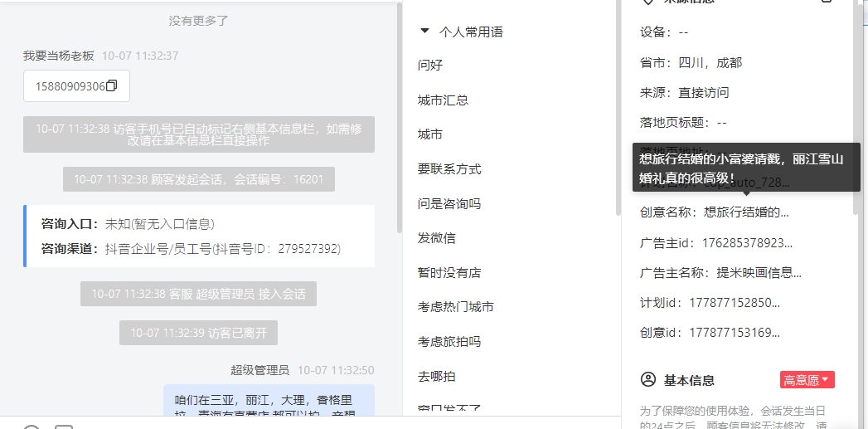Click the 落地页标题 row

(x=683, y=122)
